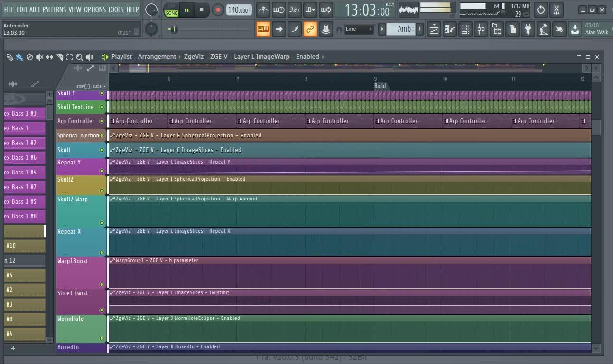Select the Draw pencil tool in Playlist
This screenshot has height=364, width=613.
click(x=9, y=57)
